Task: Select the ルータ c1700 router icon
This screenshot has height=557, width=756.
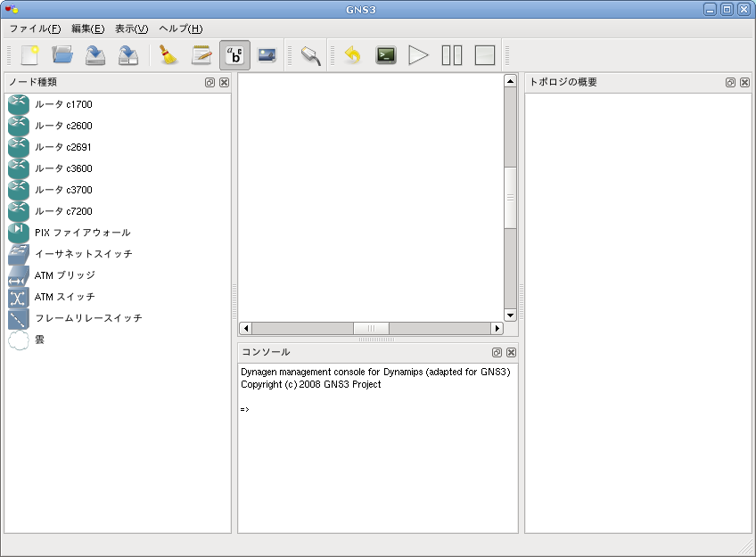Action: point(19,104)
